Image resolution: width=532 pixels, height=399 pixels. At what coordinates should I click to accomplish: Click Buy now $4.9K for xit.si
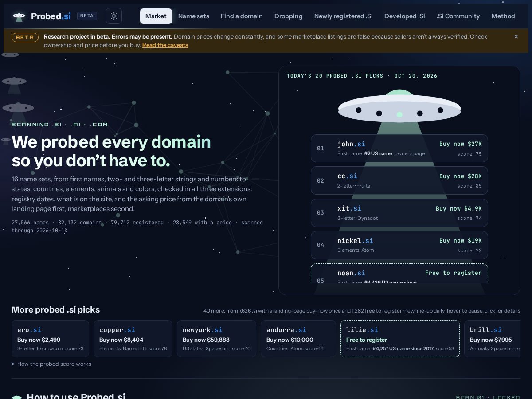tap(458, 209)
